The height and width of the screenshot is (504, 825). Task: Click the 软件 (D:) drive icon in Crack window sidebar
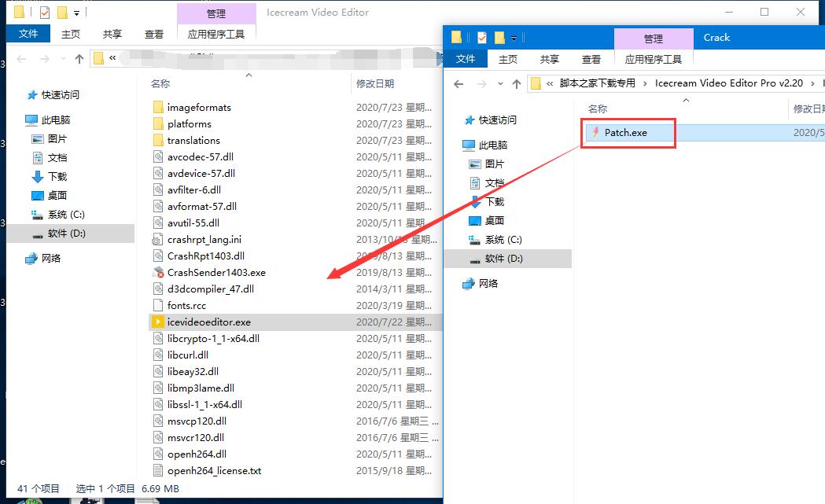pyautogui.click(x=474, y=259)
